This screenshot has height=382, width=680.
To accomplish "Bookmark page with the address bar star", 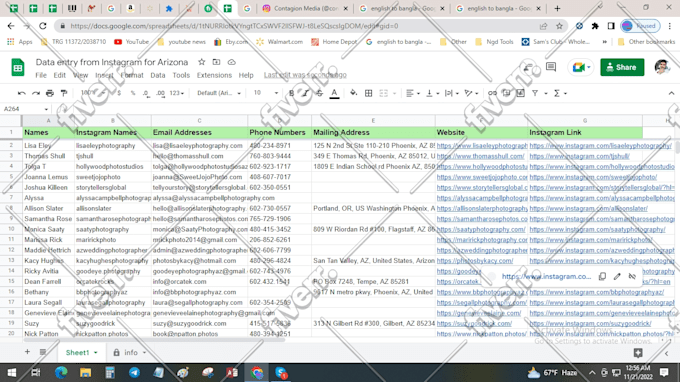I will (x=559, y=26).
